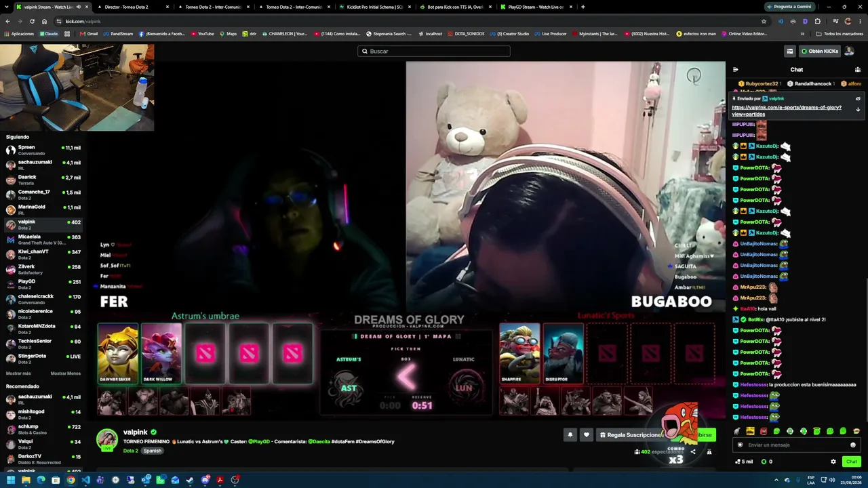Enable stream notifications with the bell icon
868x488 pixels.
tap(570, 435)
